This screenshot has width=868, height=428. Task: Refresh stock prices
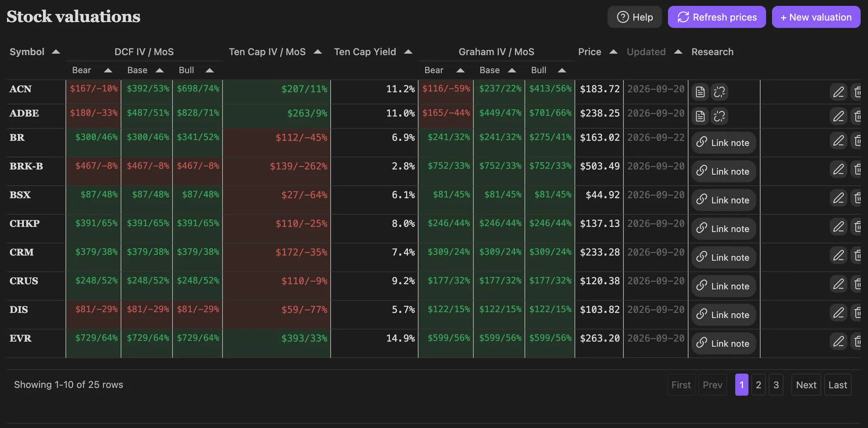[717, 17]
